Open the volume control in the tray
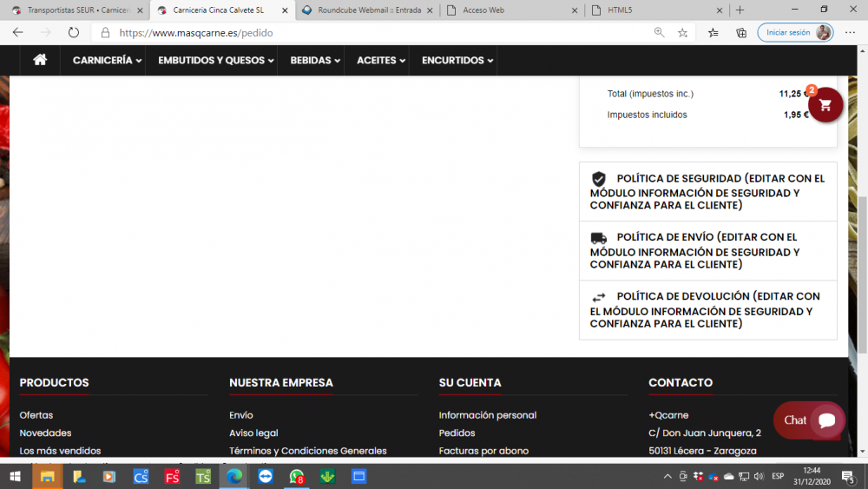The width and height of the screenshot is (868, 489). point(759,476)
